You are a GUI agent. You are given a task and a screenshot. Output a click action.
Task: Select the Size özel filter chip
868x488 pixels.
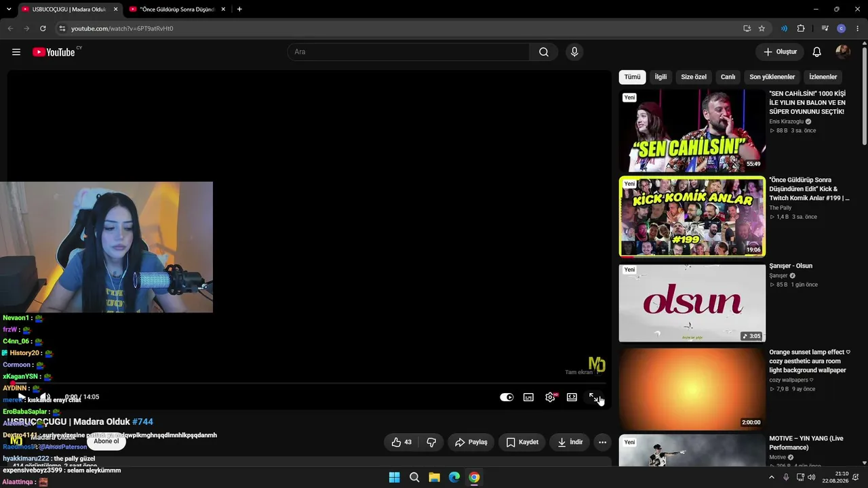pyautogui.click(x=694, y=77)
